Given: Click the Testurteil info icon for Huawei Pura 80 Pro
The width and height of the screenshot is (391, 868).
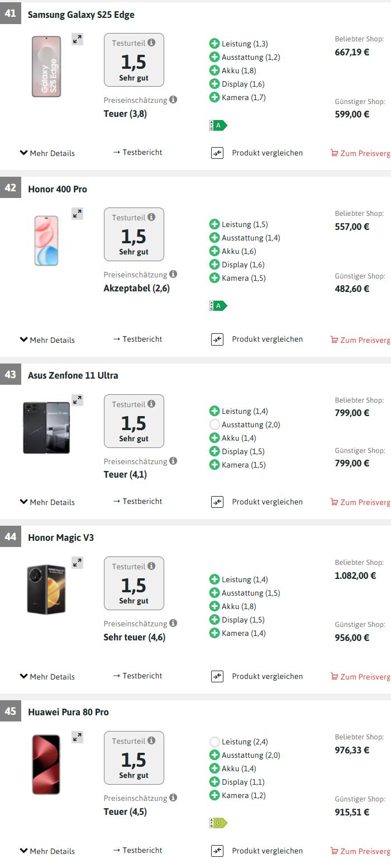Looking at the screenshot, I should click(x=151, y=740).
